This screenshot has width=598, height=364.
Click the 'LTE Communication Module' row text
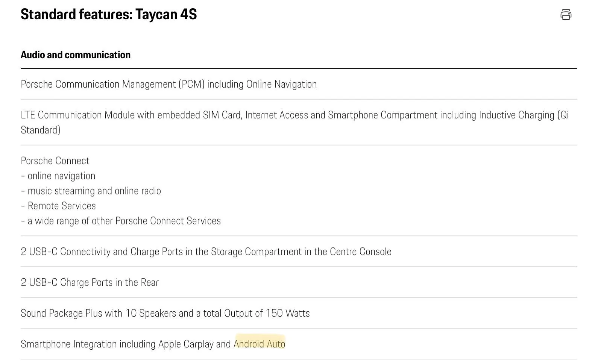pos(295,122)
